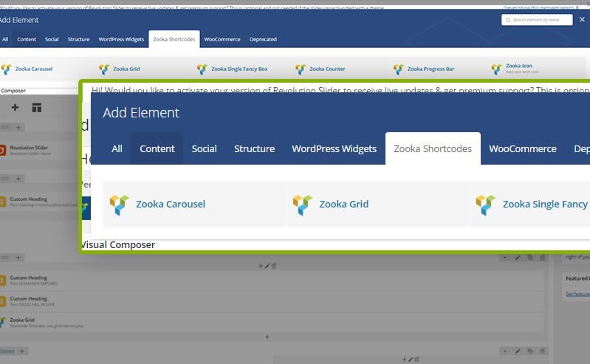This screenshot has width=590, height=364.
Task: Click the plus icon centered below the Zooka Grid element
Action: pyautogui.click(x=267, y=337)
